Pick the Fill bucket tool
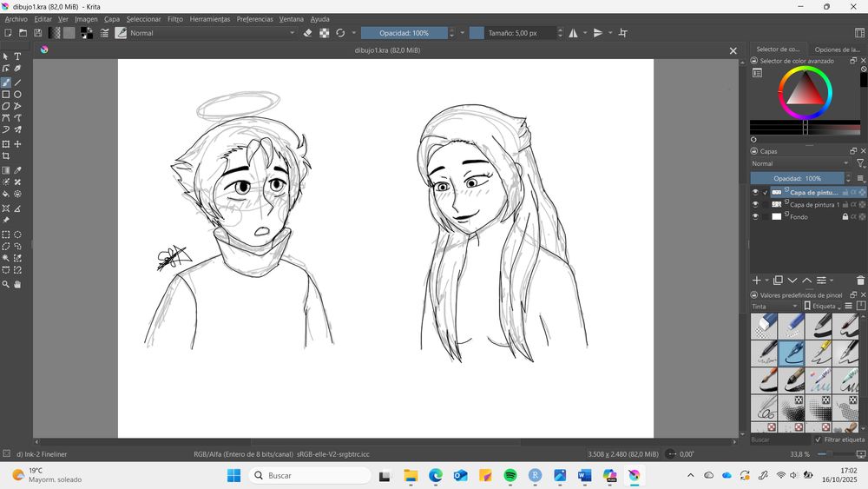Screen dimensions: 868x489 (6, 195)
